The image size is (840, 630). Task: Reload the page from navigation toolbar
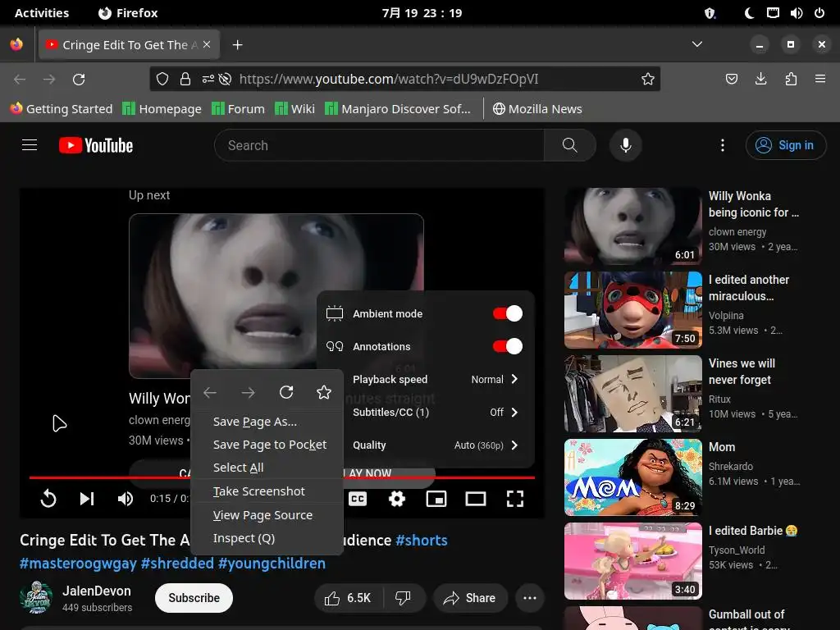pyautogui.click(x=79, y=80)
